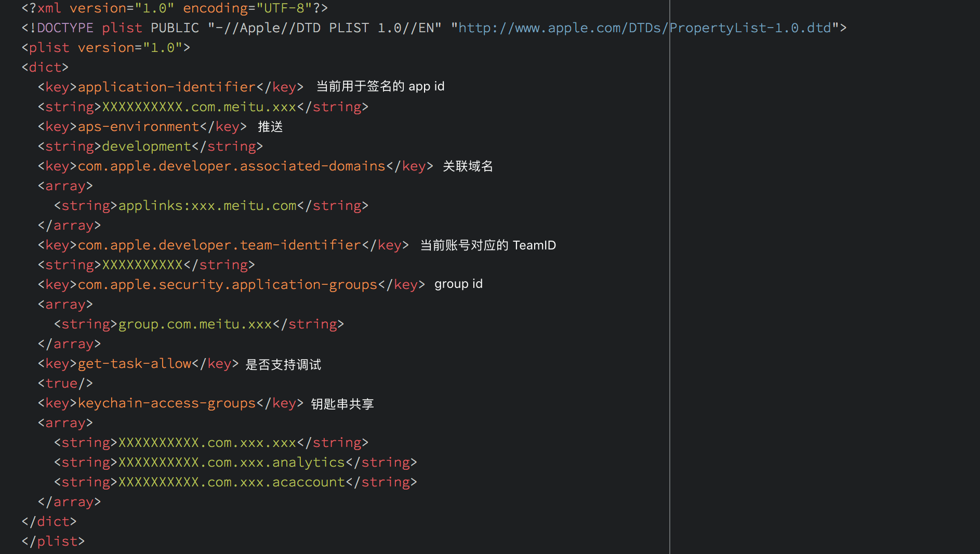This screenshot has width=980, height=554.
Task: Click the team-identifier key name
Action: 219,245
